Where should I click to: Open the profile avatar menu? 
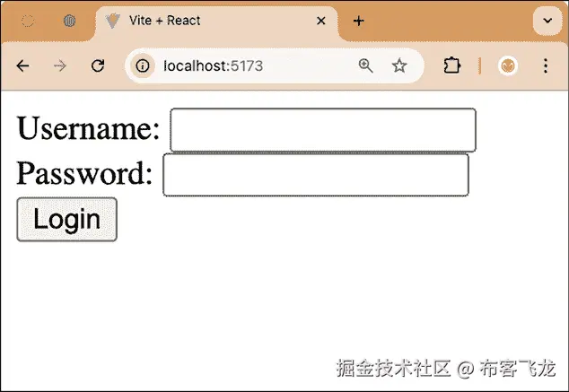point(508,66)
